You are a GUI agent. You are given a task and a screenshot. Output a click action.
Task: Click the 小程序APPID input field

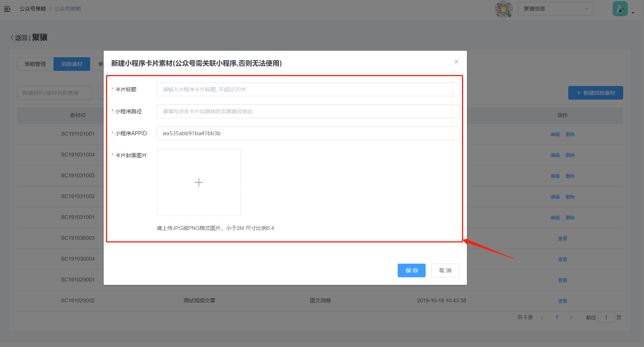pyautogui.click(x=308, y=133)
